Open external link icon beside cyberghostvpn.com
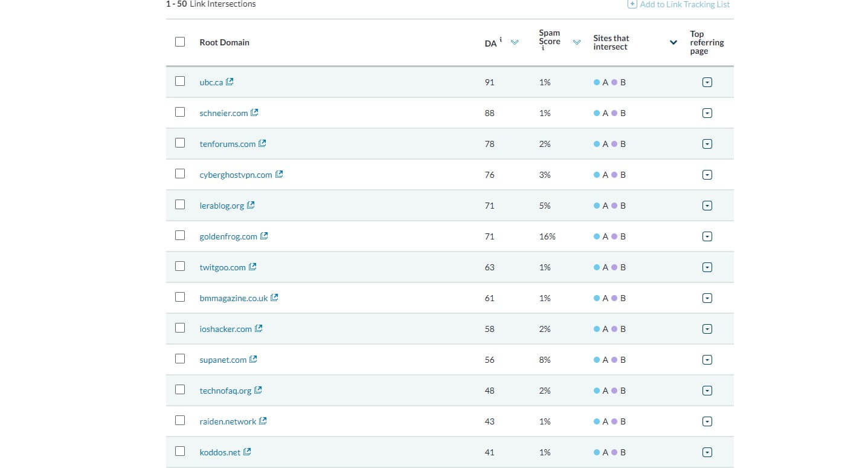 [279, 174]
